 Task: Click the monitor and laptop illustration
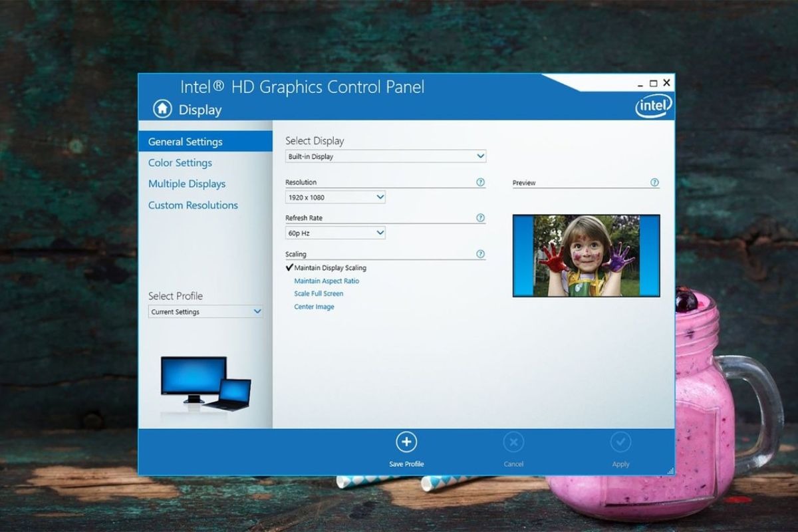pos(205,384)
